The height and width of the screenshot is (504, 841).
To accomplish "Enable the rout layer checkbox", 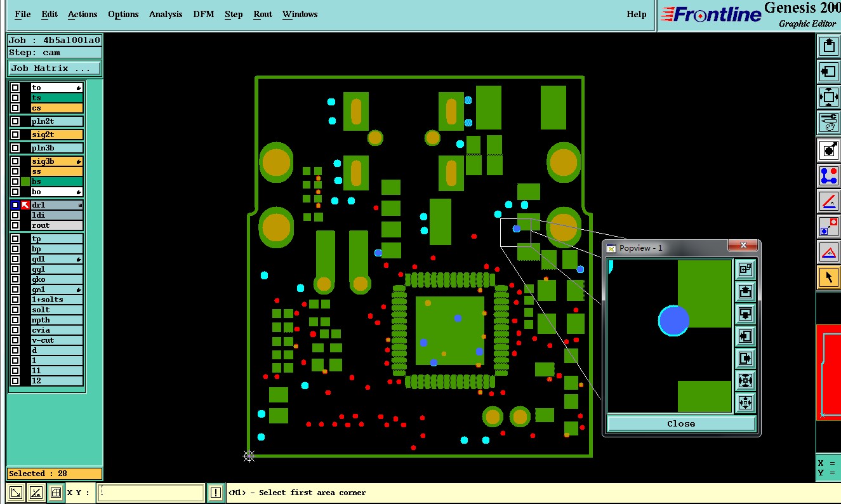I will [15, 225].
